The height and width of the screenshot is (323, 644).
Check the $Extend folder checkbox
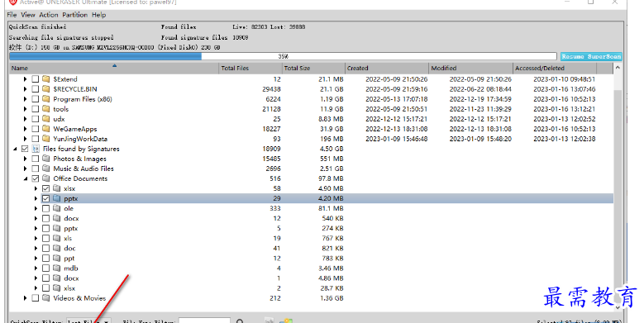point(36,78)
